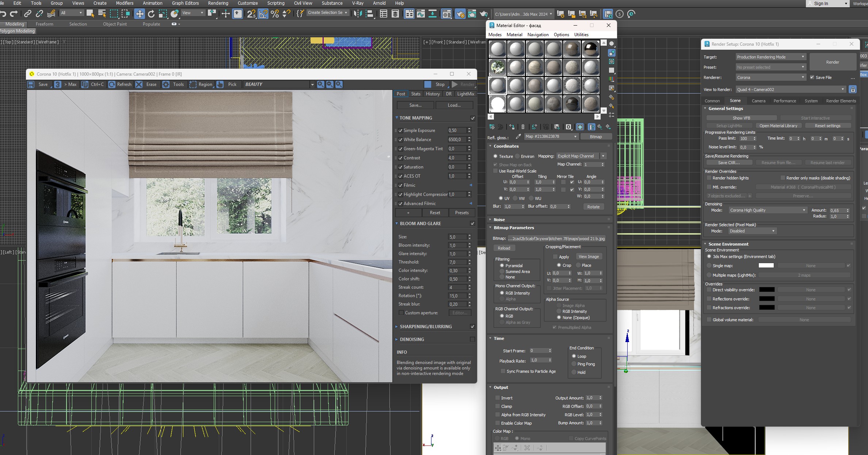Click Select Object cursor icon
Screen dimensions: 868x455
(90, 14)
